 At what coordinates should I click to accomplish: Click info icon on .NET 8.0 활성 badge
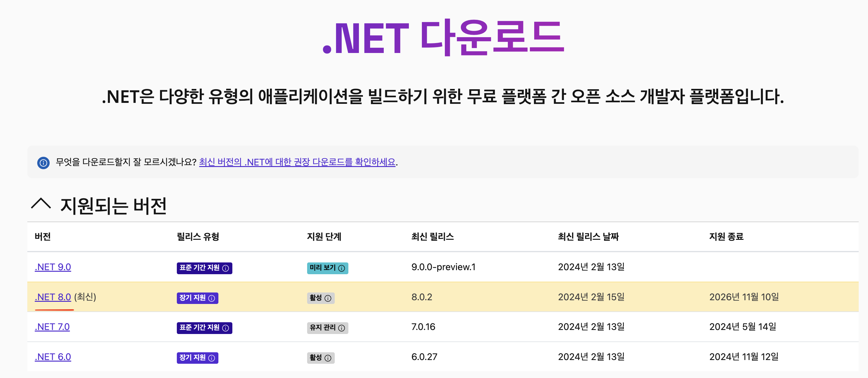pyautogui.click(x=328, y=298)
